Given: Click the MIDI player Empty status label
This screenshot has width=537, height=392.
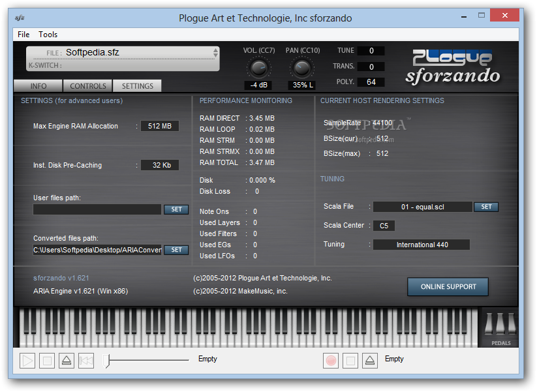Looking at the screenshot, I should click(207, 359).
